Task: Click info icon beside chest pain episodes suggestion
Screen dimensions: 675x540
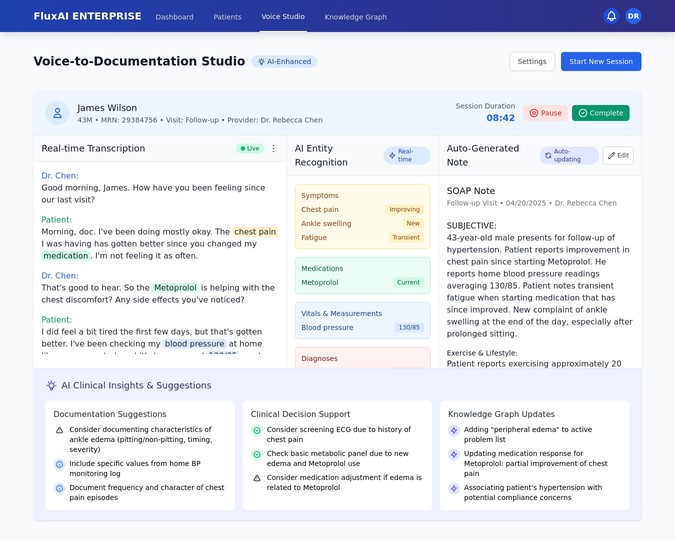Action: pyautogui.click(x=59, y=488)
